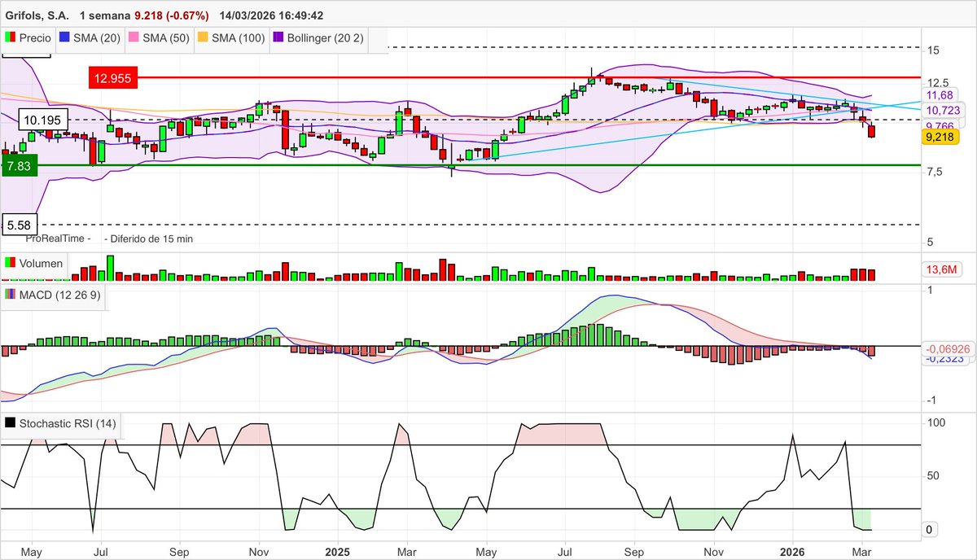Screen dimensions: 977x560
Task: Click the 2026 label on time axis
Action: tap(792, 551)
